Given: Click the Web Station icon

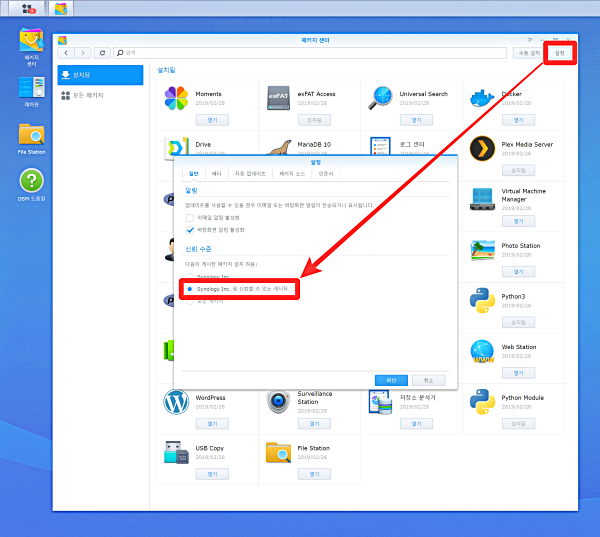Looking at the screenshot, I should point(482,351).
